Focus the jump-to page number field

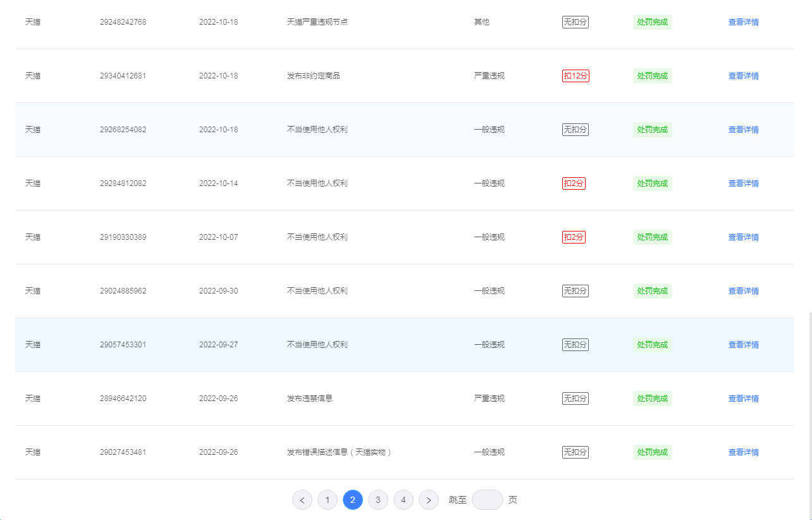pyautogui.click(x=488, y=500)
